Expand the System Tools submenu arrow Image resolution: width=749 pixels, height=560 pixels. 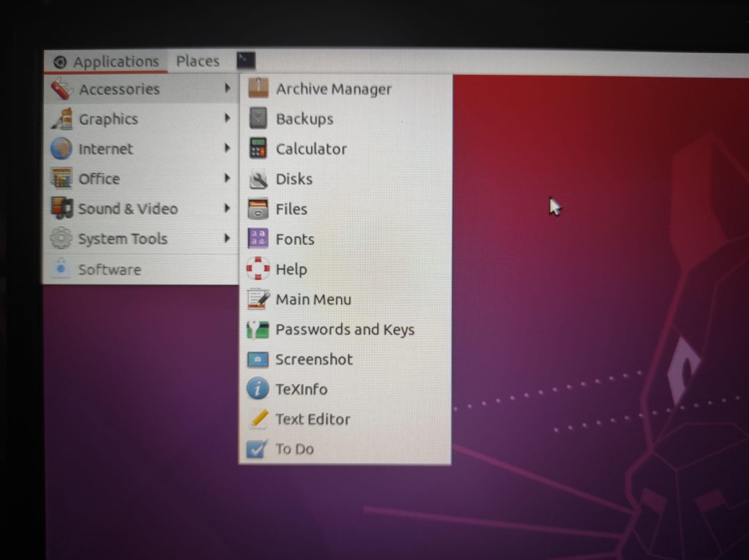tap(227, 239)
